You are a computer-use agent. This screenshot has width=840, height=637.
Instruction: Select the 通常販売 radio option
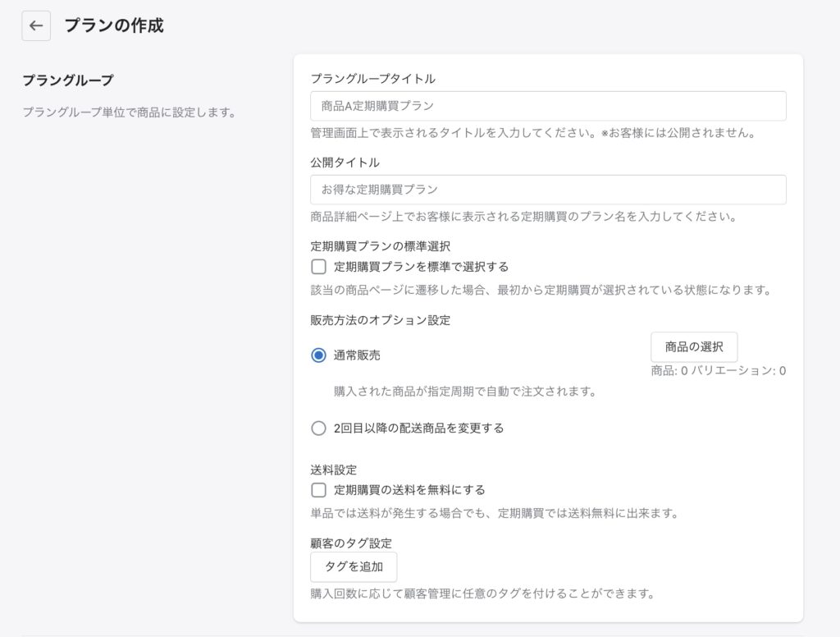click(319, 355)
